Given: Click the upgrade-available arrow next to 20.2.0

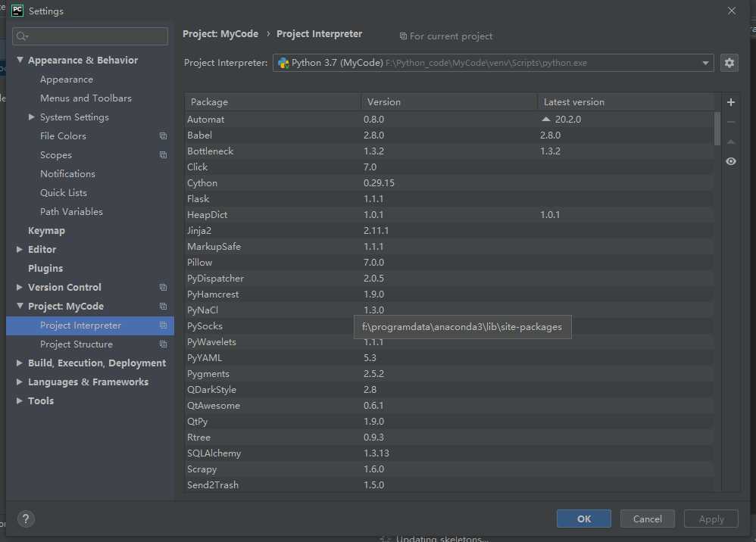Looking at the screenshot, I should [x=545, y=119].
